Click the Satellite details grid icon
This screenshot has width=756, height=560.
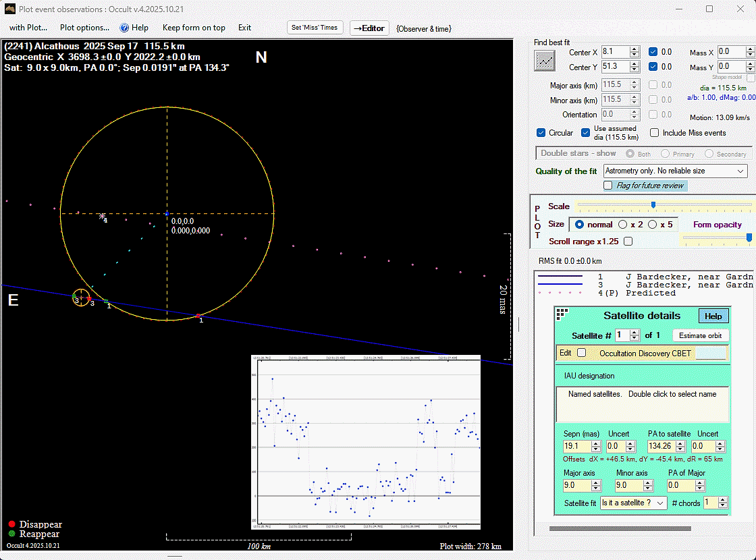point(562,313)
